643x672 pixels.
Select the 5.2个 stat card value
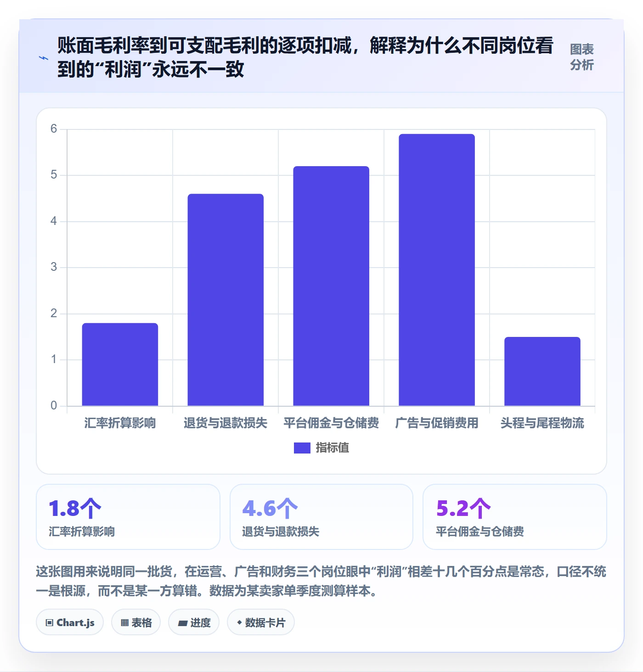(x=463, y=509)
